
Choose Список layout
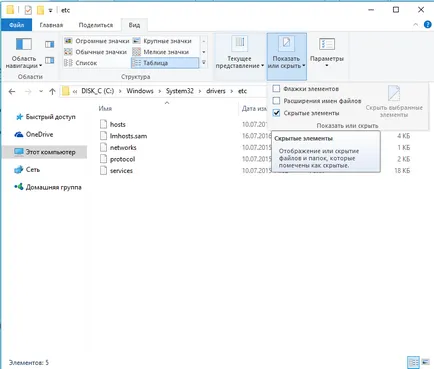[81, 63]
